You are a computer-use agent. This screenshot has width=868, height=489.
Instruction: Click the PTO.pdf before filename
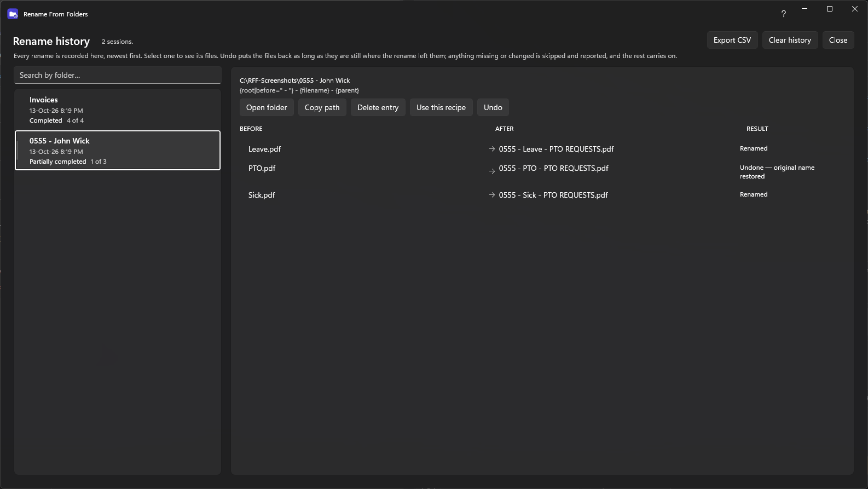262,168
